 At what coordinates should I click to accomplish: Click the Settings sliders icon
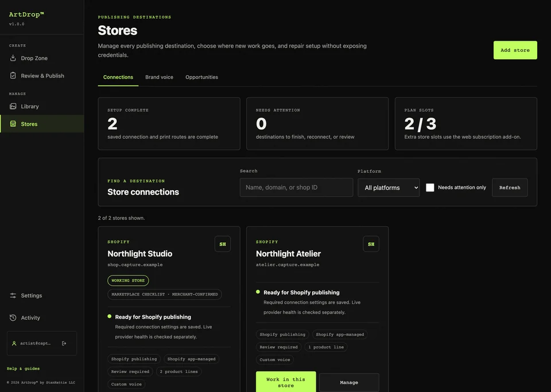pos(13,296)
